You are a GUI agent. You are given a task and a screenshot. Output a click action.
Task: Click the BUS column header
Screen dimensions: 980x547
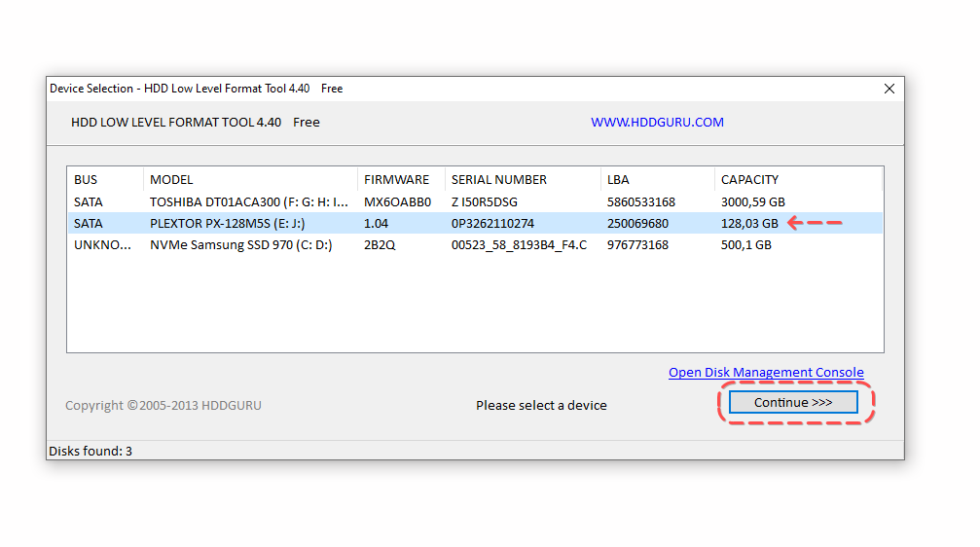coord(105,179)
